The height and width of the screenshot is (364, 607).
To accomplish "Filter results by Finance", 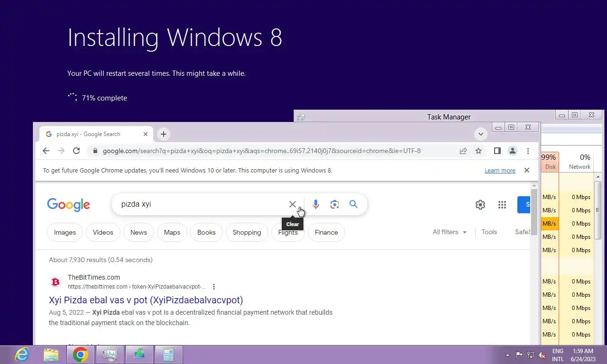I will [x=326, y=232].
